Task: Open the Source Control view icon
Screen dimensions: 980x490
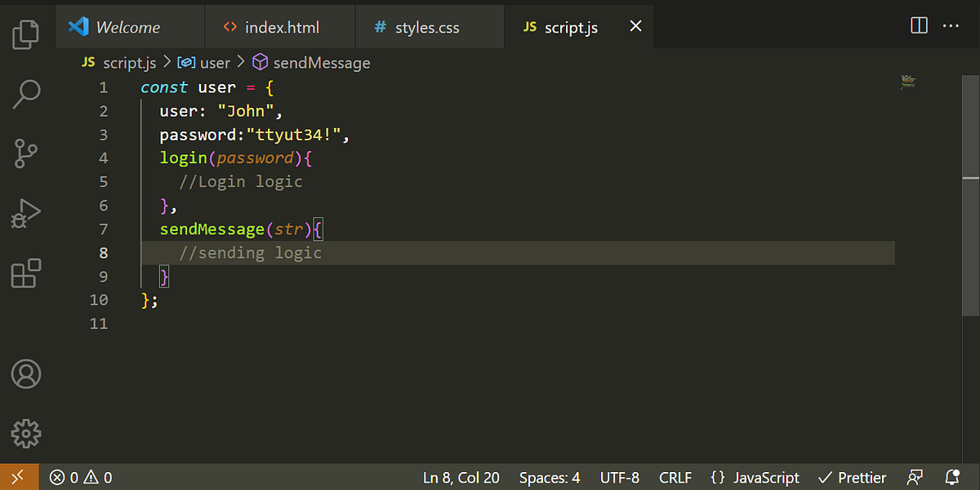Action: 26,154
